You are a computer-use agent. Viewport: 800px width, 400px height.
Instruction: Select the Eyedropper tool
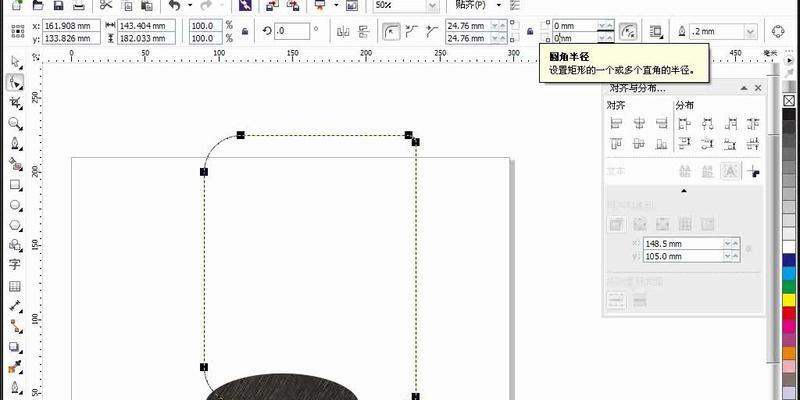tap(15, 367)
